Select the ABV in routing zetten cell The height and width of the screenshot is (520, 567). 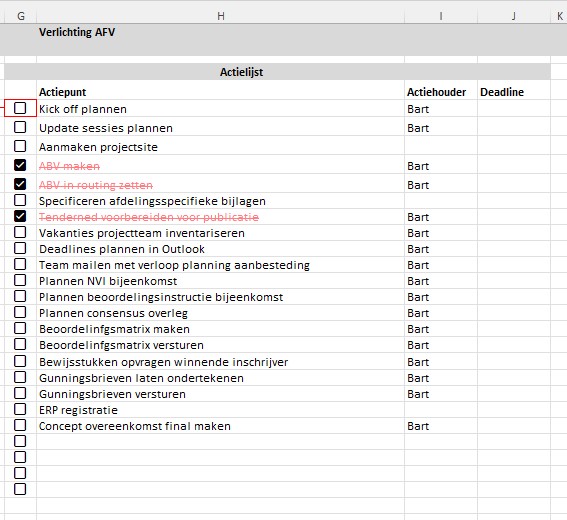[221, 184]
